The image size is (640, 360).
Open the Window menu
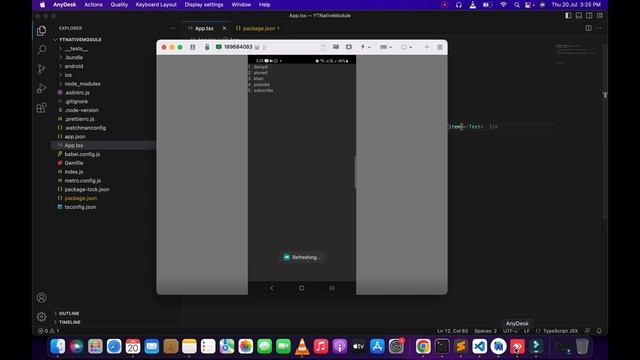[x=241, y=4]
